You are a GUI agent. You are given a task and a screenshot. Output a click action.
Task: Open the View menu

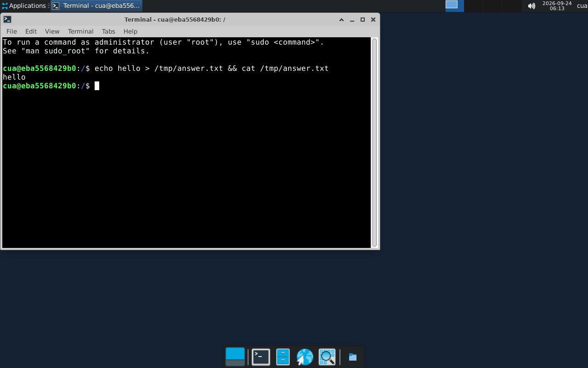[52, 31]
